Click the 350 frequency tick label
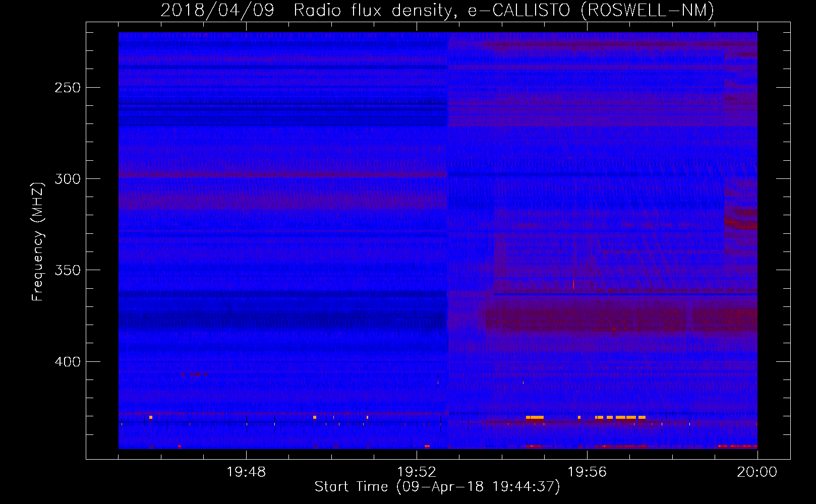Image resolution: width=816 pixels, height=504 pixels. 68,270
